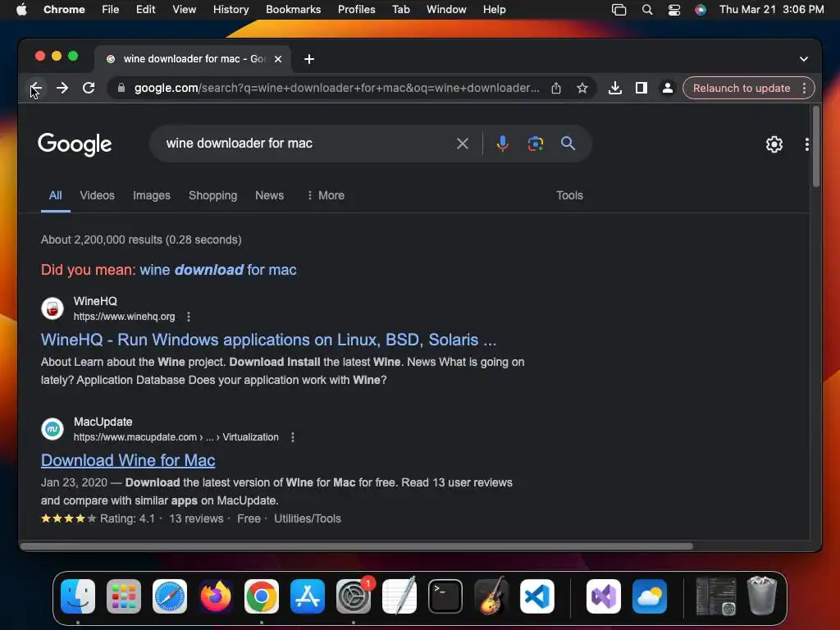Click the menu bar date and time
Screen dimensions: 840x630
point(771,10)
